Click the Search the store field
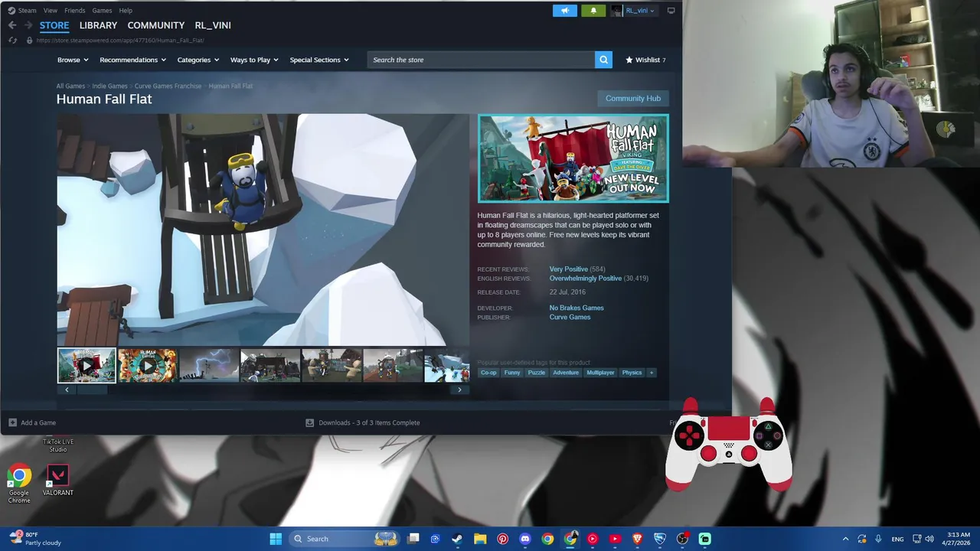The image size is (980, 551). pyautogui.click(x=481, y=60)
